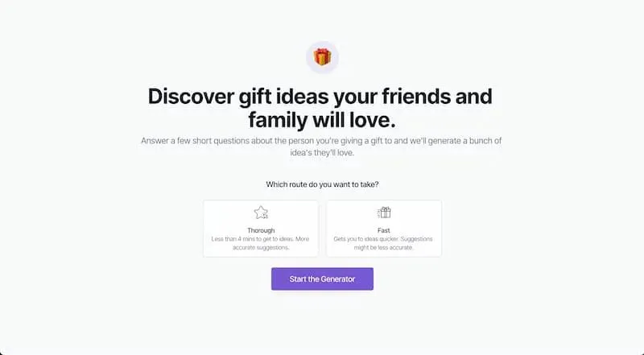The width and height of the screenshot is (644, 355).
Task: Click the "idea's they'll love." subtitle line
Action: (322, 152)
